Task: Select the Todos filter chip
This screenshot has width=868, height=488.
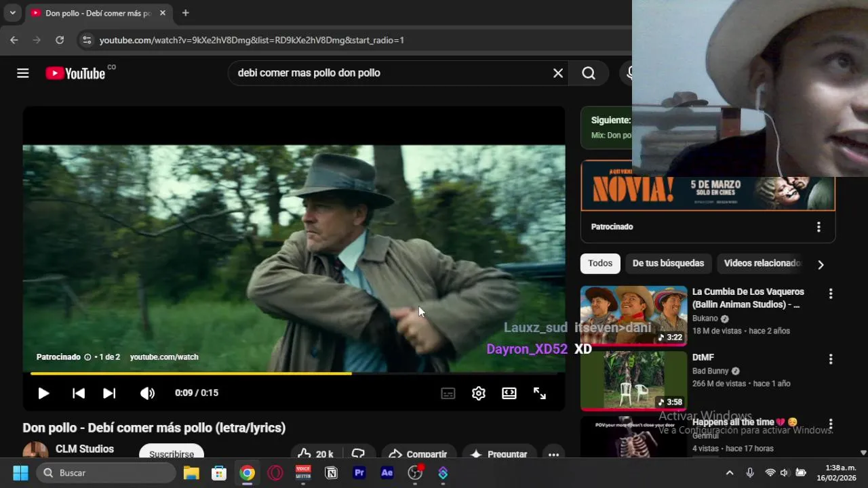Action: point(600,264)
